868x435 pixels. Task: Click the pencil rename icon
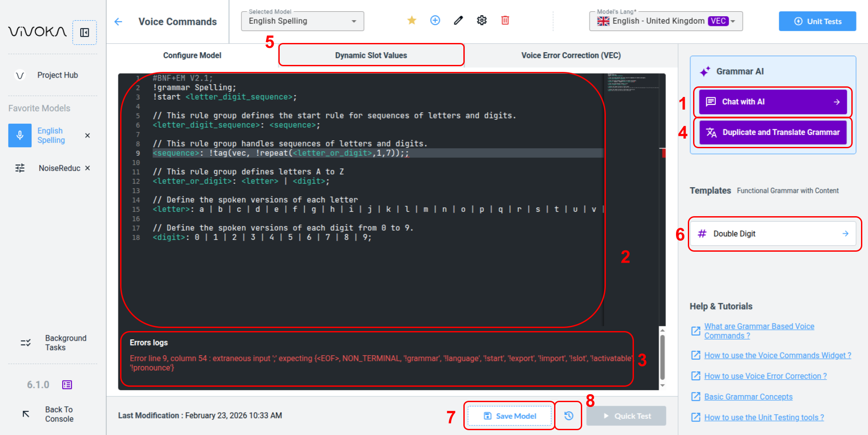click(458, 21)
